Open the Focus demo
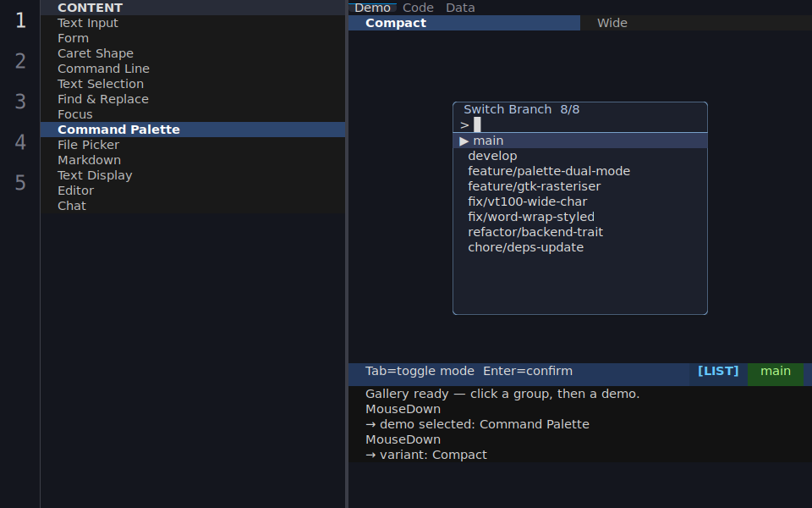812x508 pixels. (x=193, y=114)
